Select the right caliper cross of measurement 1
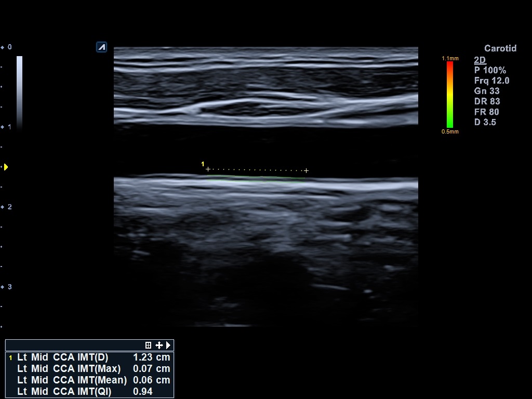The height and width of the screenshot is (399, 532). [306, 170]
